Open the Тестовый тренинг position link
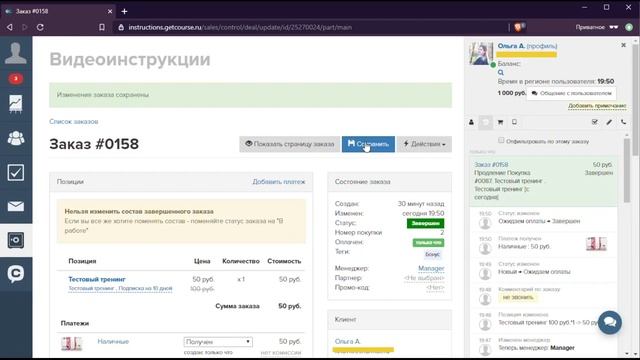This screenshot has height=360, width=640. pyautogui.click(x=97, y=279)
